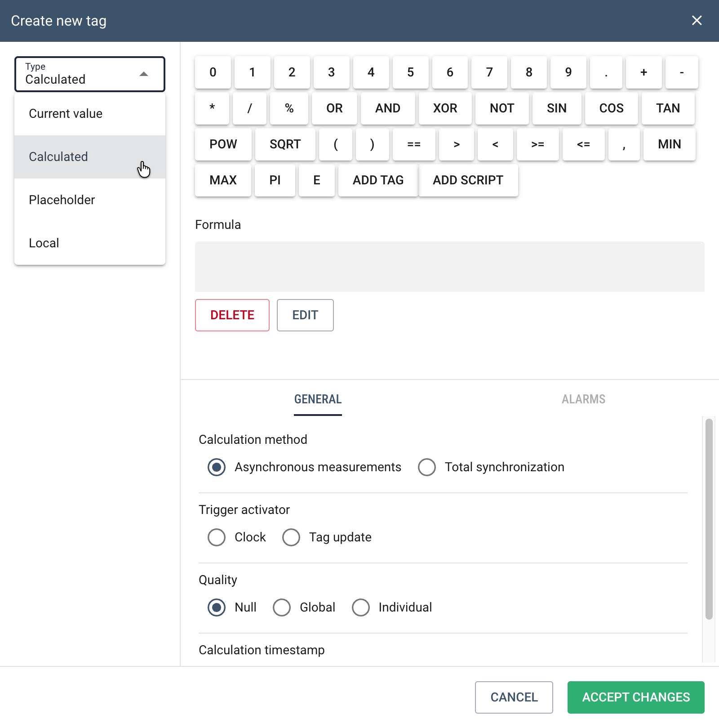
Task: Insert the division slash key
Action: click(x=249, y=108)
